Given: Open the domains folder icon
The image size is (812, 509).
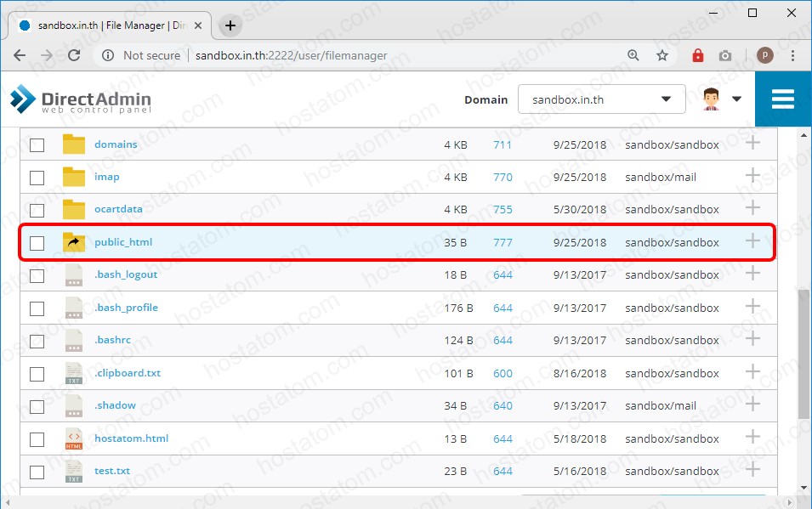Looking at the screenshot, I should 73,144.
